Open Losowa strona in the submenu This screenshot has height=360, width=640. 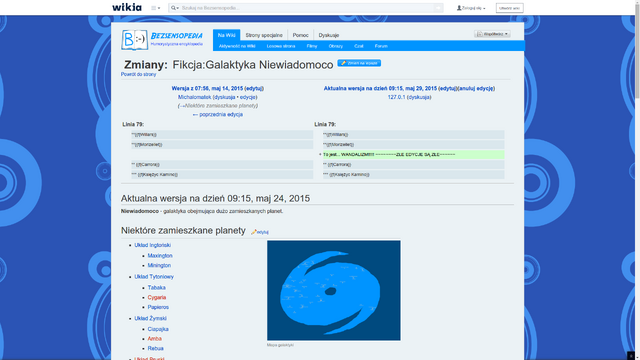click(281, 46)
